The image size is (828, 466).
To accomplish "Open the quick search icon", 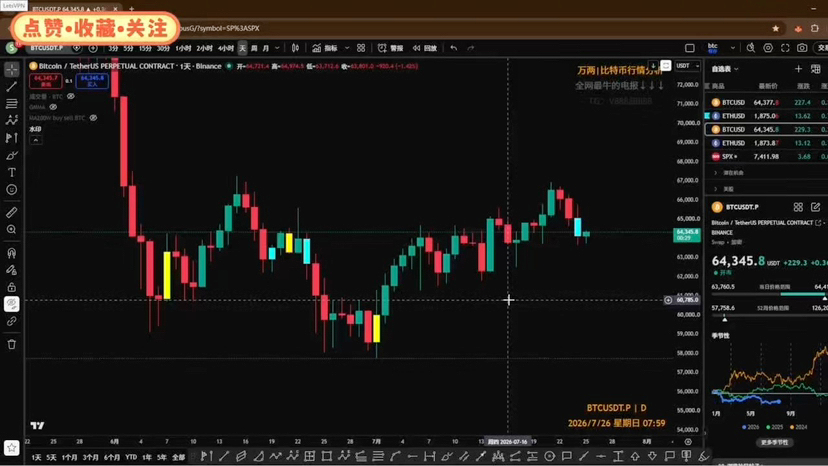I will click(x=751, y=48).
